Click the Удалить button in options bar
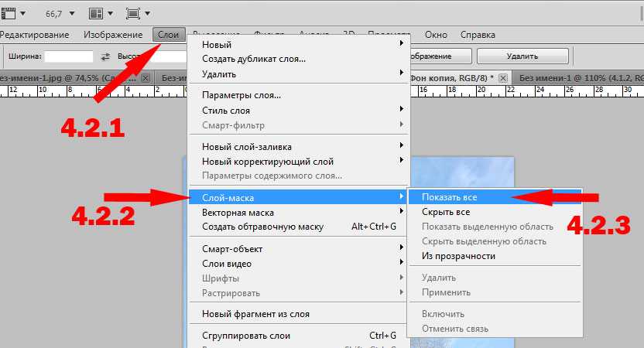The image size is (644, 348). pyautogui.click(x=522, y=56)
